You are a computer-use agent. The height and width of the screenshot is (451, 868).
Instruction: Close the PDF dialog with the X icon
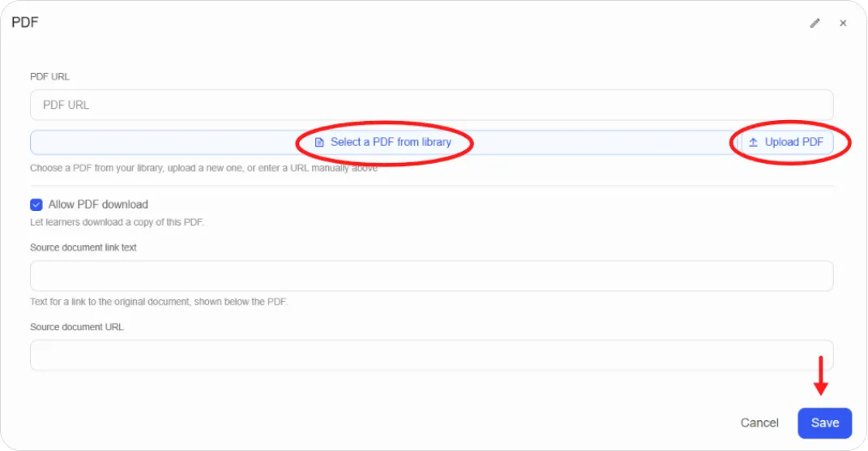(x=843, y=24)
